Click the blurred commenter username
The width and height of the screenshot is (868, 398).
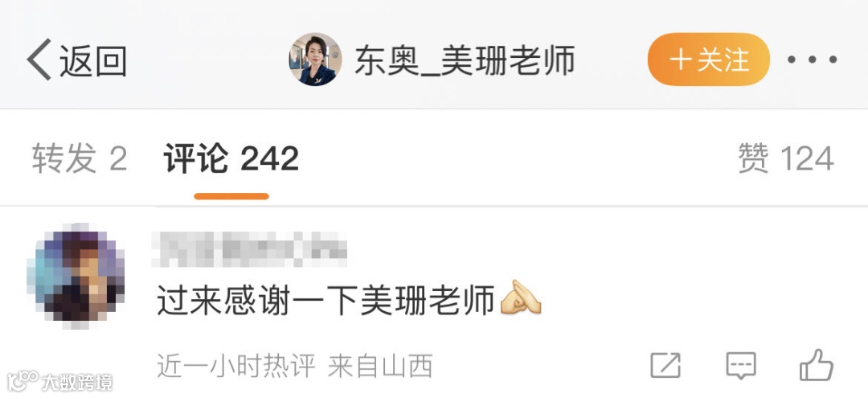click(x=249, y=249)
